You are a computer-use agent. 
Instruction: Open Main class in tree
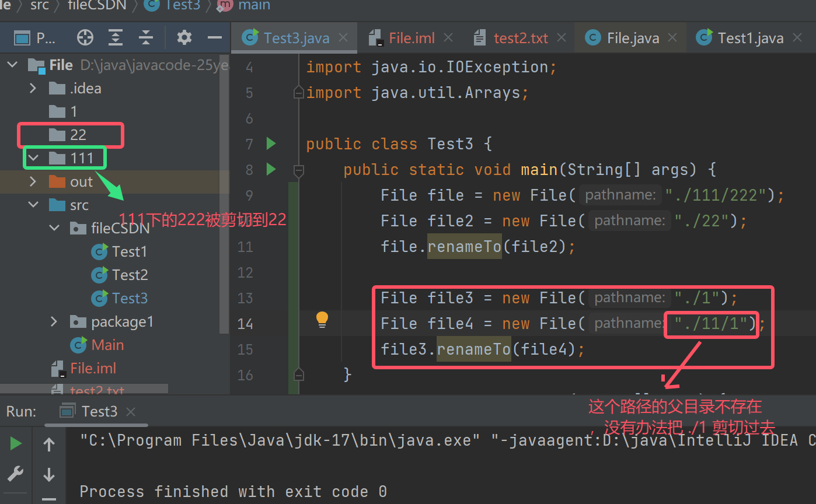(x=97, y=345)
